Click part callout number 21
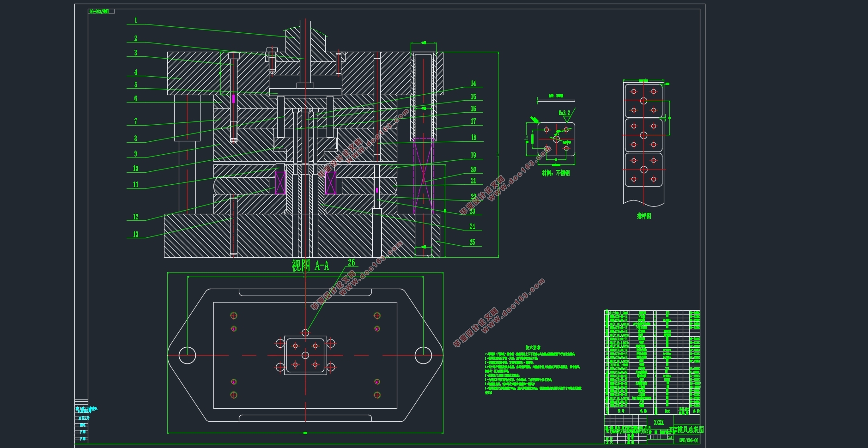868x448 pixels. pos(473,181)
